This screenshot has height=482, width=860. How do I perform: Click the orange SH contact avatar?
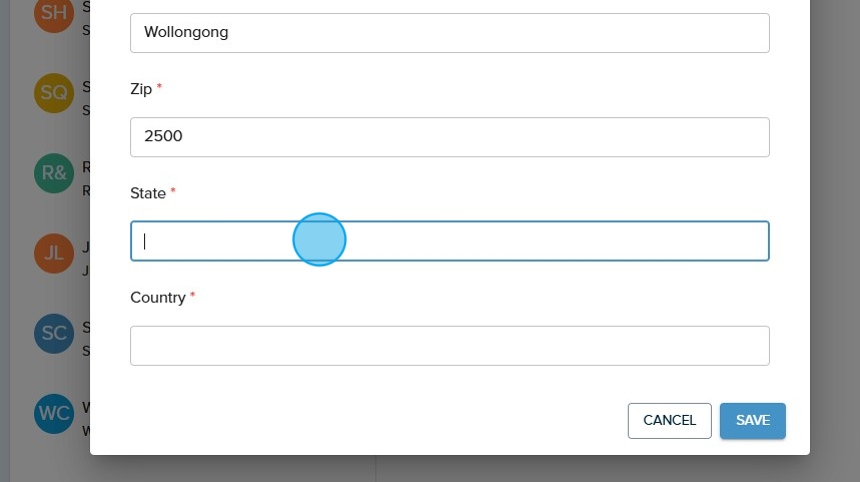[53, 14]
